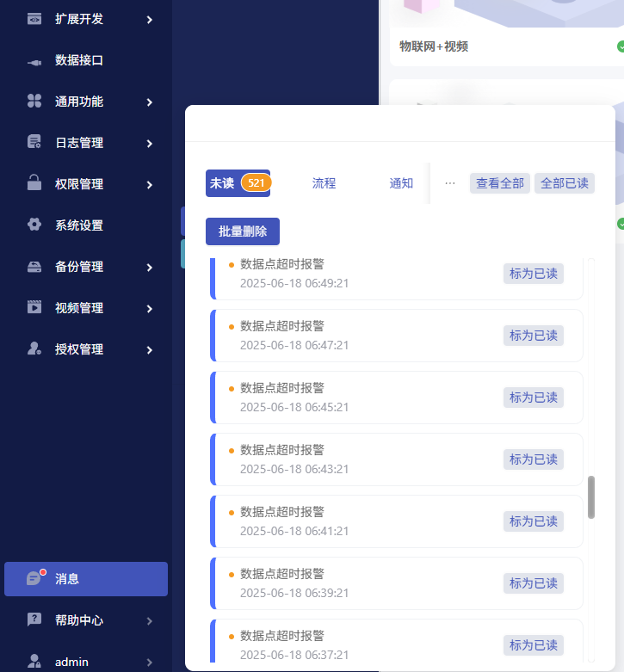Image resolution: width=624 pixels, height=672 pixels.
Task: Click the 物联网+视频 card title
Action: pos(433,46)
